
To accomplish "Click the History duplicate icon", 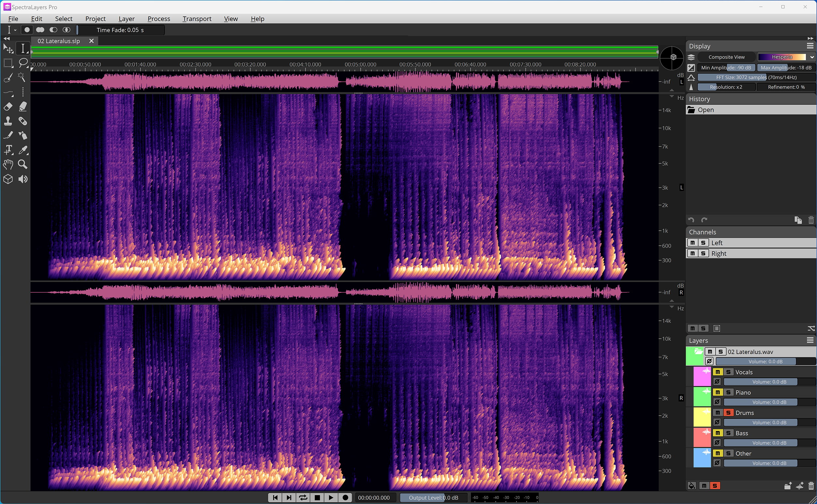I will tap(798, 220).
